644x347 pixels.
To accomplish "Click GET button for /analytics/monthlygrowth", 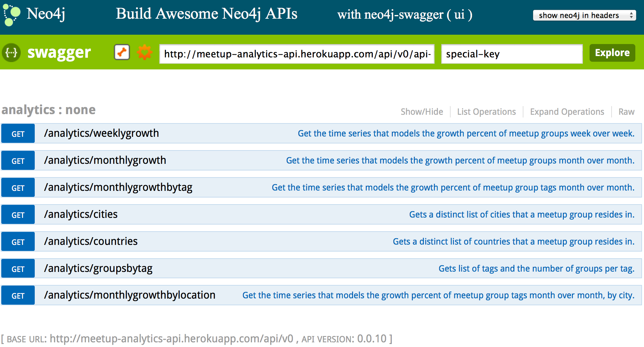I will click(18, 160).
